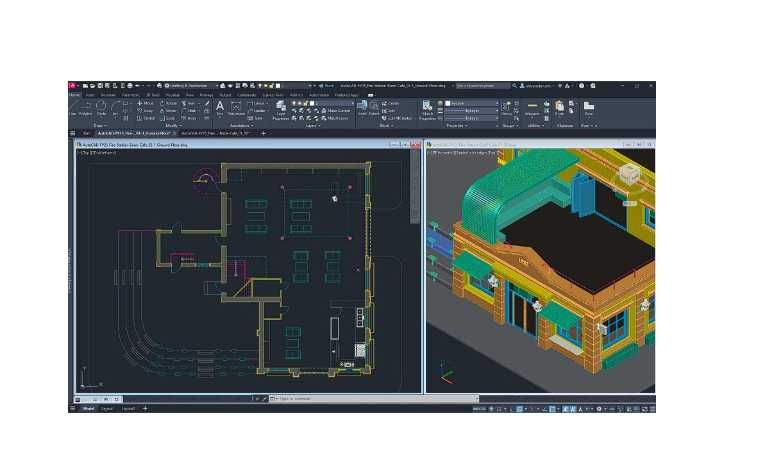Activate the Mirror command

169,111
